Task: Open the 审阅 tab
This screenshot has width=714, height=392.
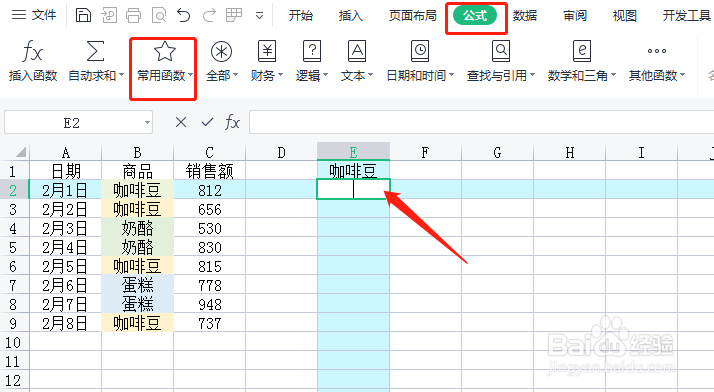Action: pyautogui.click(x=575, y=15)
